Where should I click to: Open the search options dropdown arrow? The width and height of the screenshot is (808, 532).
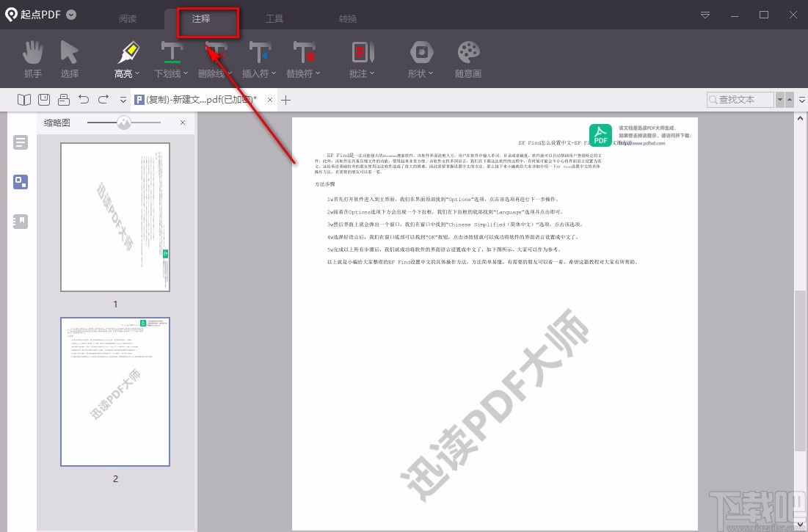pos(779,99)
